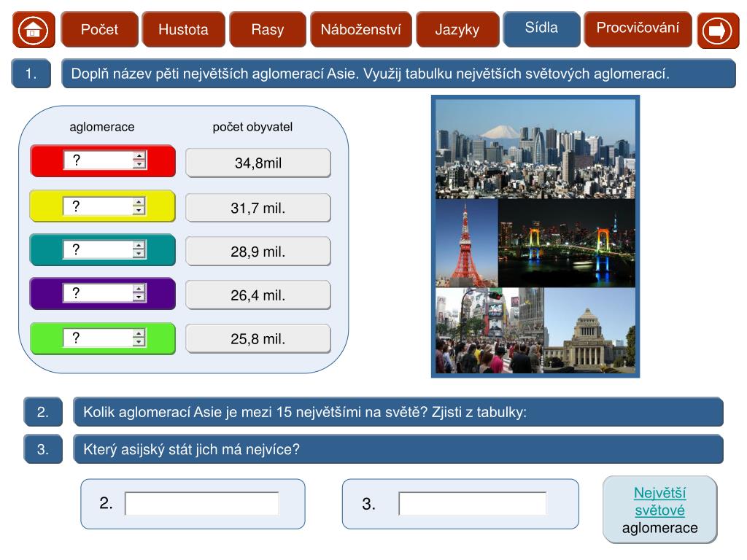Click up arrow of the purple row stepper

pyautogui.click(x=139, y=289)
